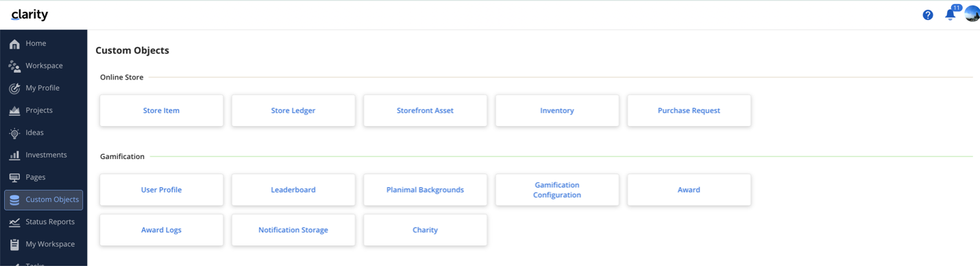Screen dimensions: 980x268
Task: Open notifications bell icon
Action: coord(950,14)
